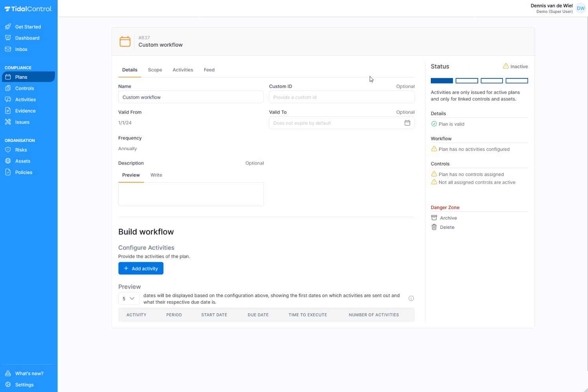Open the Evidence section
The height and width of the screenshot is (392, 588).
click(x=25, y=111)
